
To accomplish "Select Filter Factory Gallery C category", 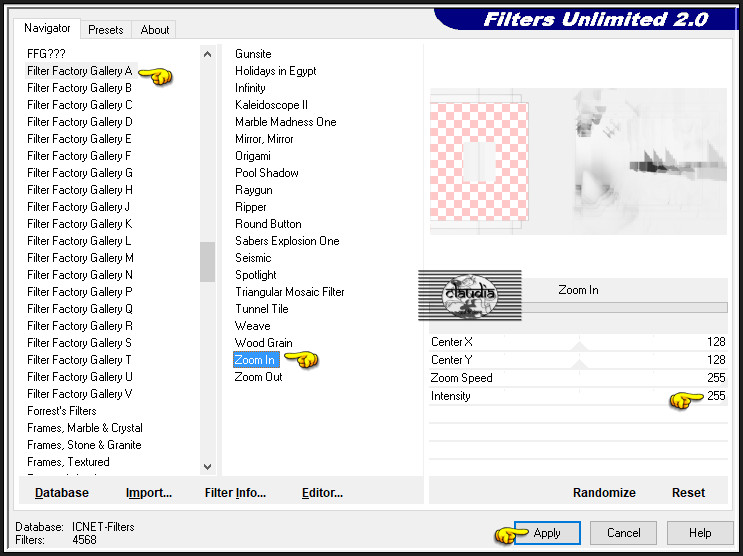I will [x=80, y=105].
